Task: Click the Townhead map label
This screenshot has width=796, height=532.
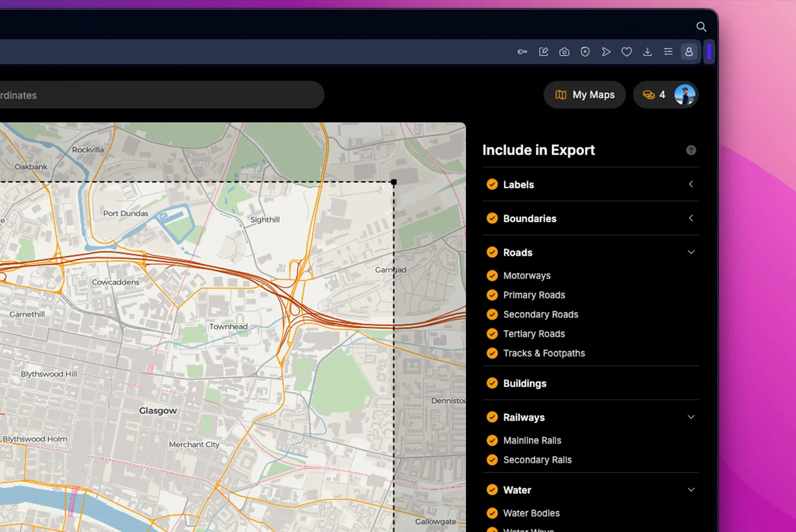Action: click(x=228, y=327)
